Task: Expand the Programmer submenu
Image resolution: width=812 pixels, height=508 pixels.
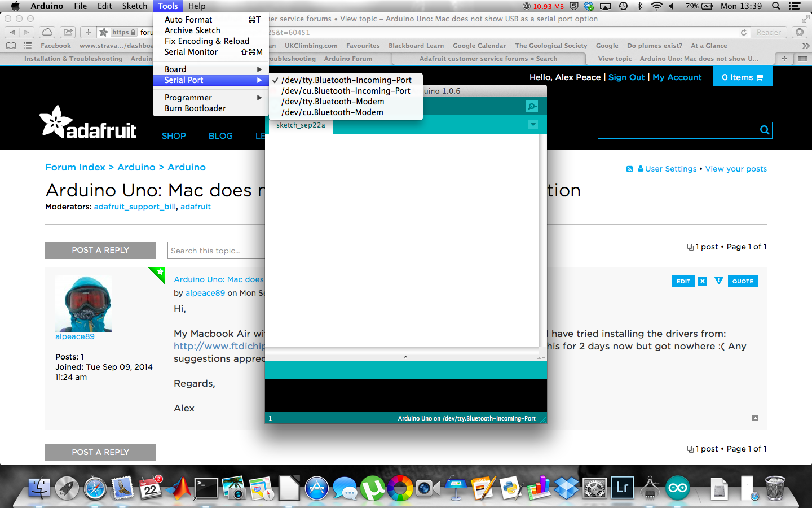Action: pos(211,98)
